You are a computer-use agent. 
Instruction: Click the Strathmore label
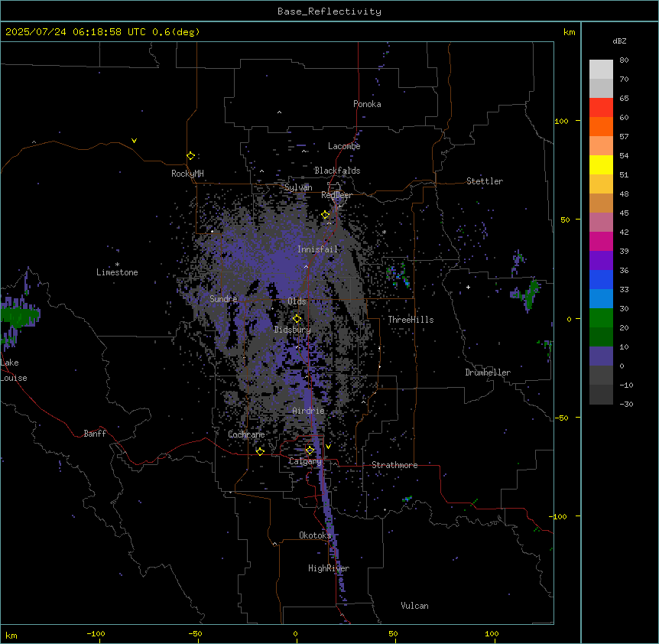(x=394, y=465)
